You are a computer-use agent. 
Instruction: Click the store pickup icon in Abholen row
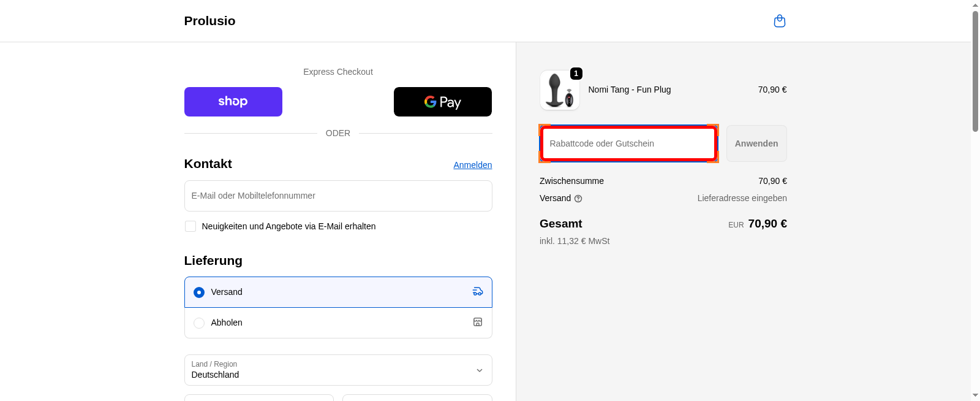pos(478,323)
